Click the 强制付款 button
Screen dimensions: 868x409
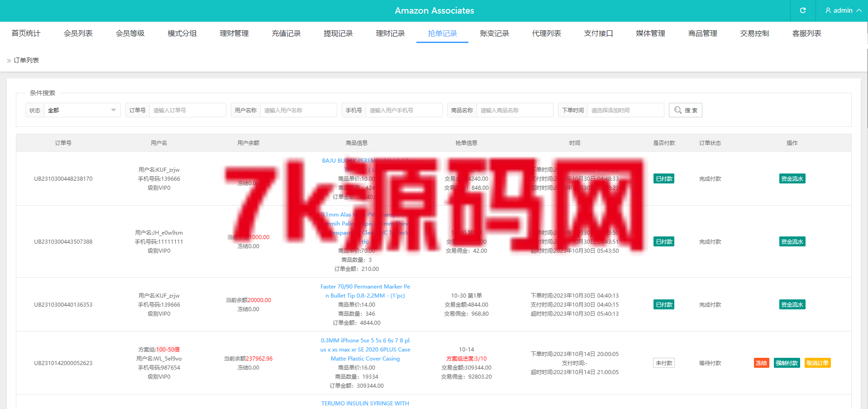tap(787, 363)
